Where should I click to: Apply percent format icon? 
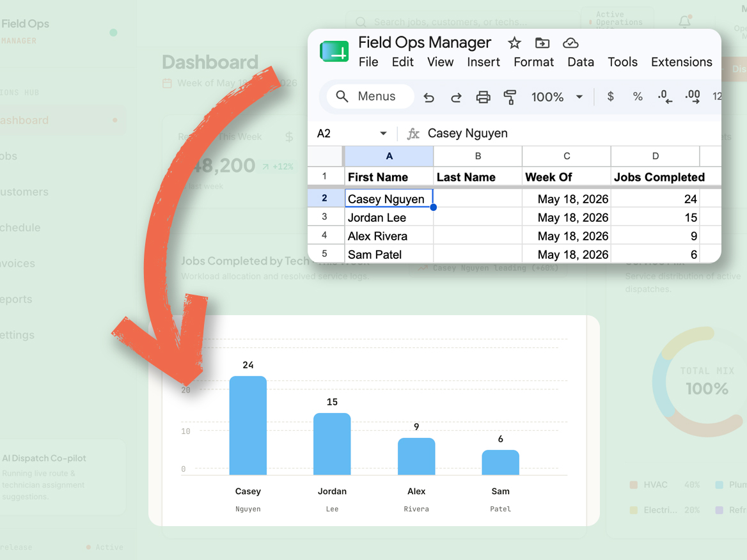pyautogui.click(x=638, y=97)
